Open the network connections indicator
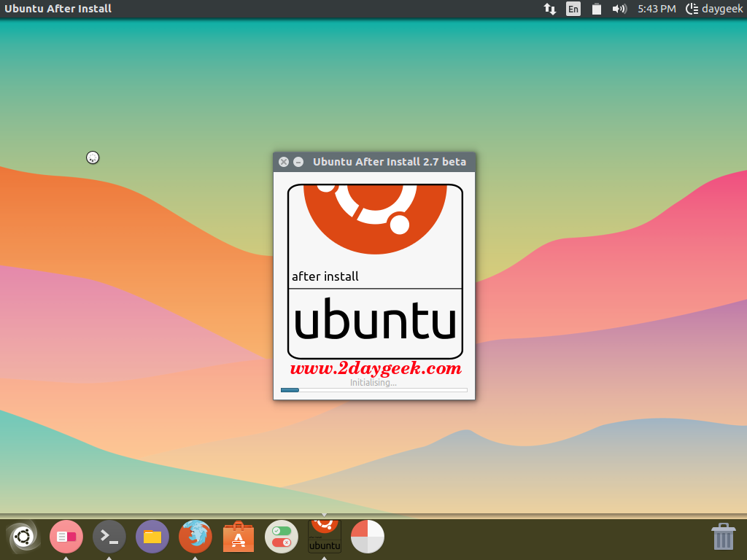747x560 pixels. tap(550, 9)
